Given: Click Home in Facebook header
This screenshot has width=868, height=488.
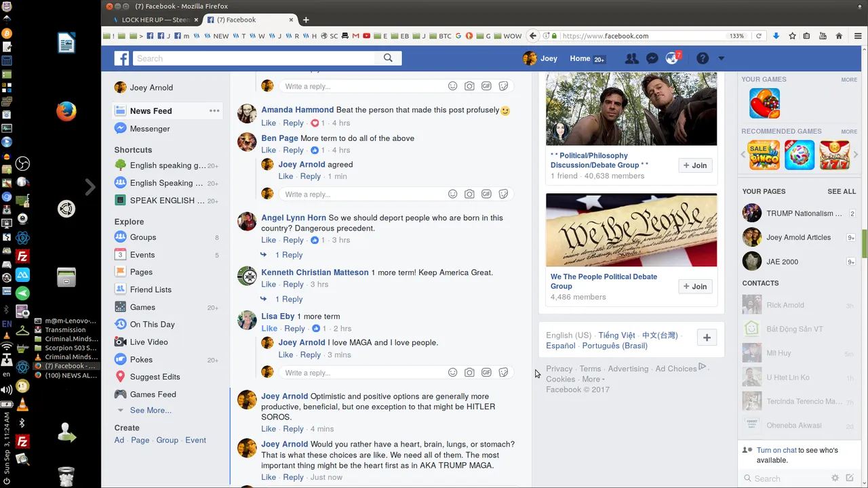Looking at the screenshot, I should click(x=580, y=59).
